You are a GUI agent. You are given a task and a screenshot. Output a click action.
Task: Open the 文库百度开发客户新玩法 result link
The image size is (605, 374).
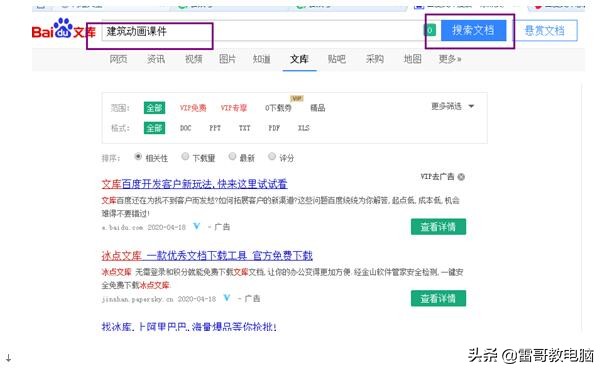[194, 184]
